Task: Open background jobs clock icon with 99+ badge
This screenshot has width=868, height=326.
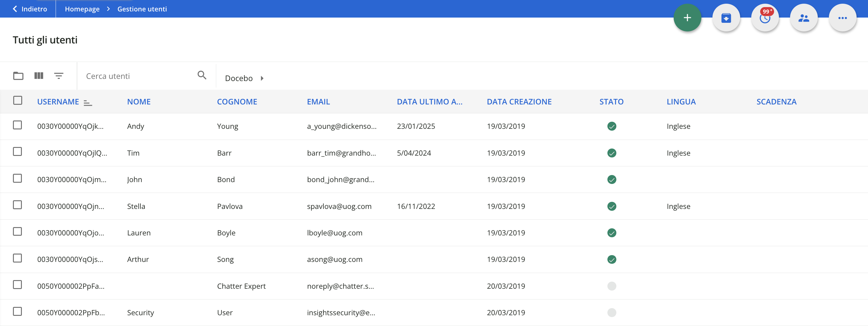Action: (765, 18)
